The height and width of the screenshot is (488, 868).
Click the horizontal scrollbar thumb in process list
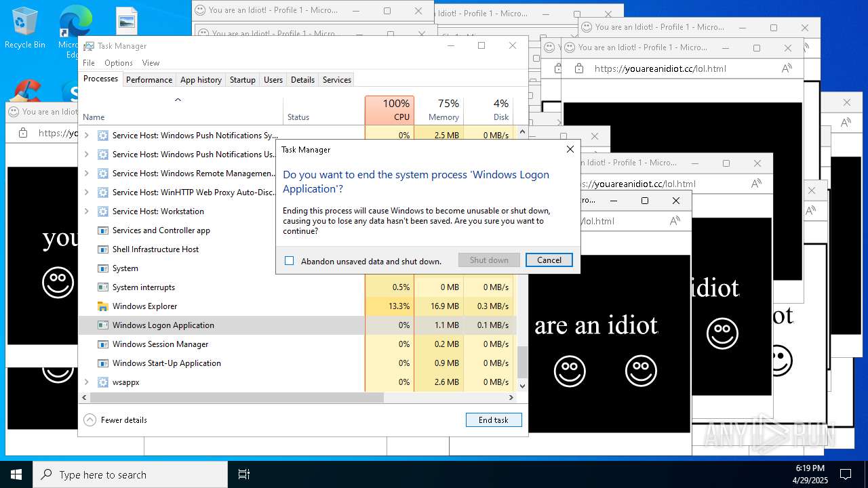237,398
